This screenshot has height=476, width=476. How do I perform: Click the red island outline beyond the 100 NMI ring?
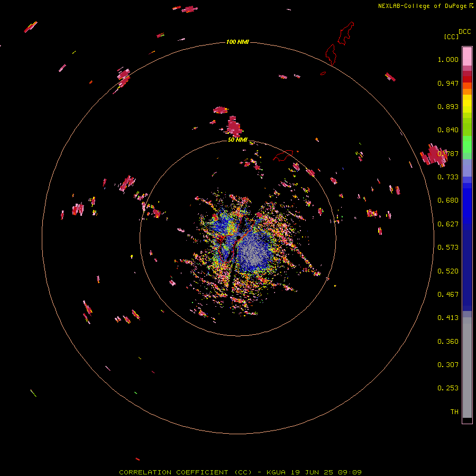pos(346,33)
